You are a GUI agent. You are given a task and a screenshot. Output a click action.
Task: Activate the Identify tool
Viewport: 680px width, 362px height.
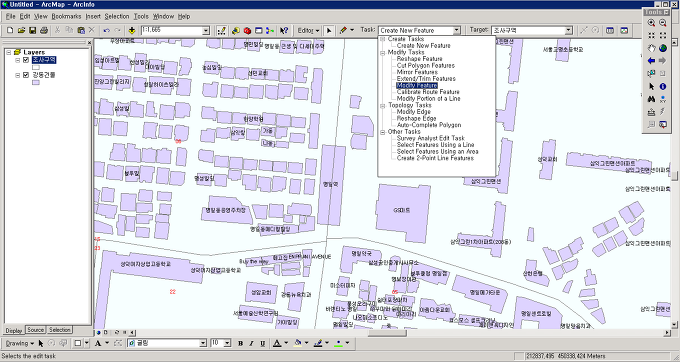(x=663, y=86)
